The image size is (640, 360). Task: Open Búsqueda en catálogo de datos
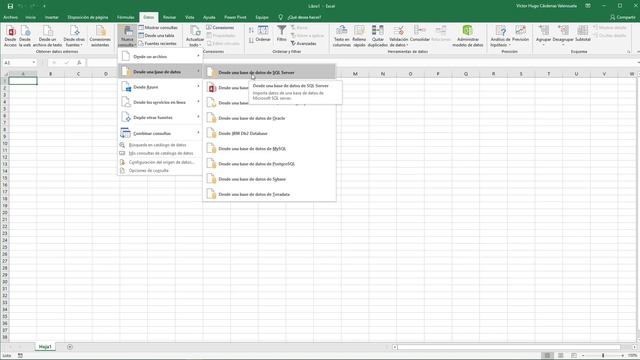tap(160, 145)
